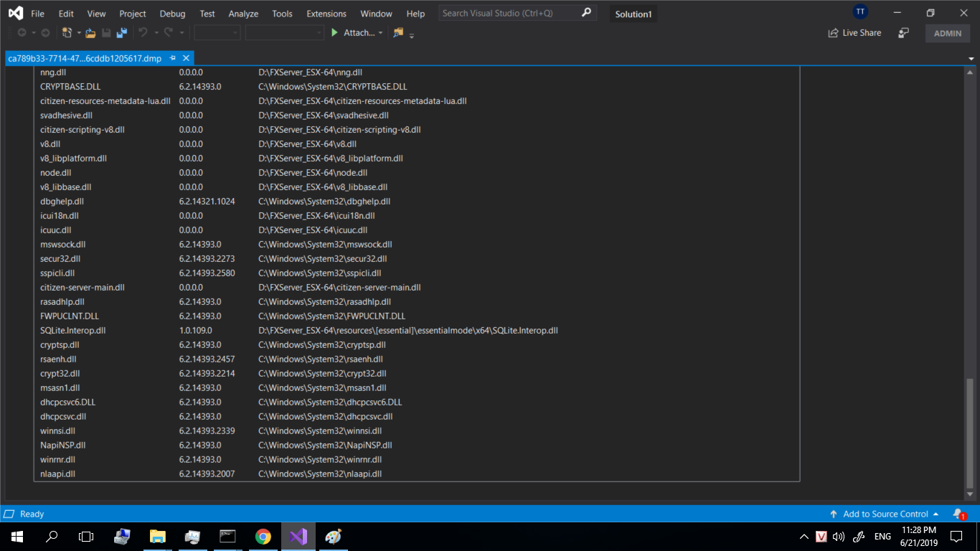Select the SQLite.Interop.dll module row
This screenshot has width=980, height=551.
click(x=416, y=330)
